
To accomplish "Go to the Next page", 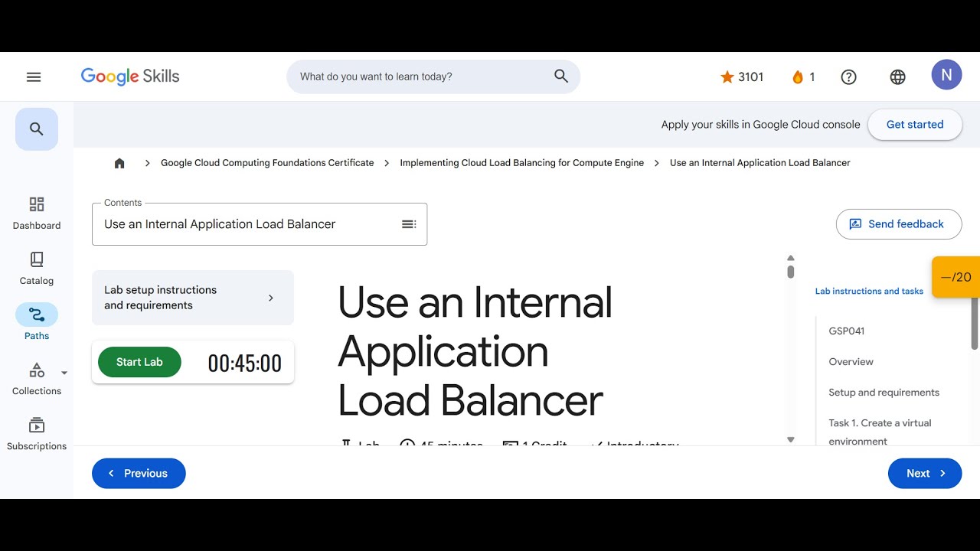I will click(x=925, y=474).
